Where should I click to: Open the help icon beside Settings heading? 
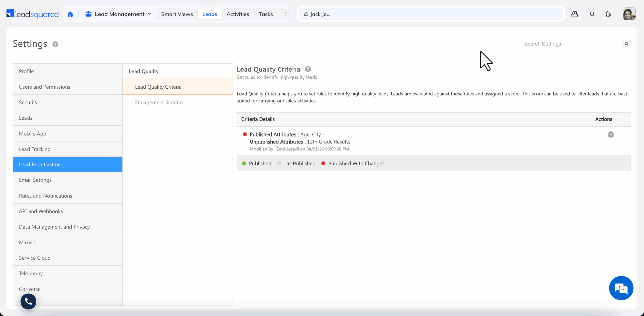pyautogui.click(x=55, y=44)
